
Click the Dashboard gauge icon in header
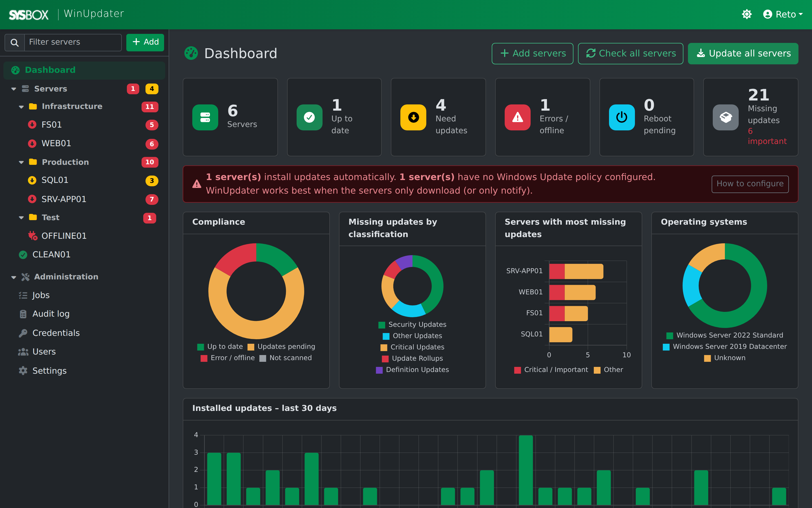click(x=191, y=53)
